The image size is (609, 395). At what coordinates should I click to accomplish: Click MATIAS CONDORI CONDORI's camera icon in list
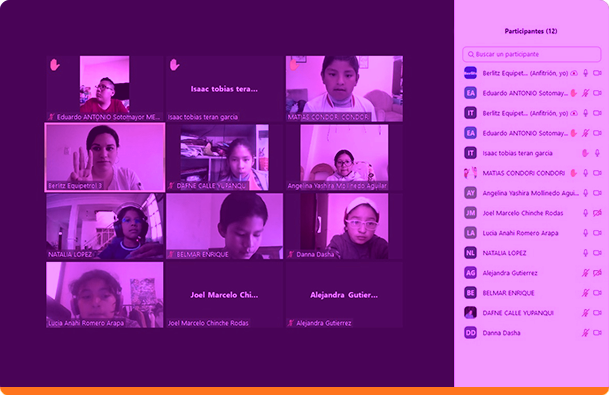coord(597,173)
